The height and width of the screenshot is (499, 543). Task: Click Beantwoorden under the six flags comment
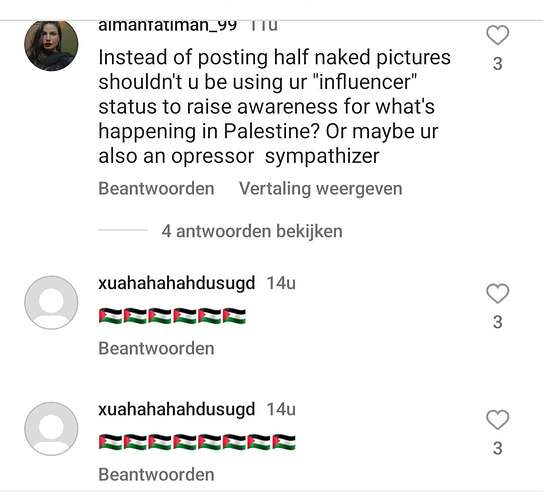[x=156, y=348]
